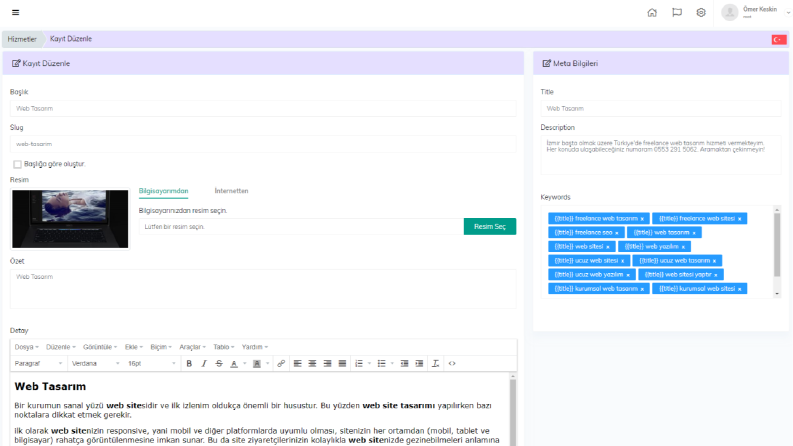Open source code view icon
The height and width of the screenshot is (446, 793).
click(x=452, y=364)
